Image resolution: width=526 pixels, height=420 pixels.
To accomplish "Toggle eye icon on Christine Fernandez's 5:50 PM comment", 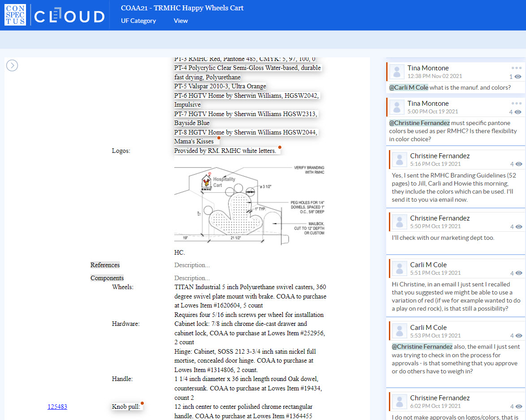I will (x=519, y=227).
